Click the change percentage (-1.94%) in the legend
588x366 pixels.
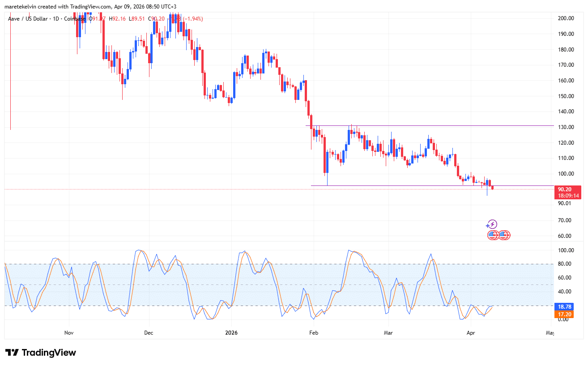coord(192,19)
